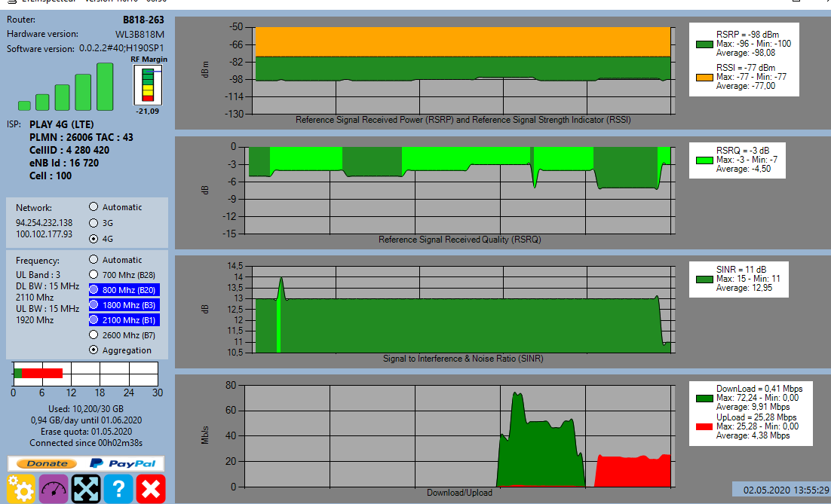
Task: Click the 0,94 GB/day until 01.06.2020 text
Action: click(x=86, y=420)
